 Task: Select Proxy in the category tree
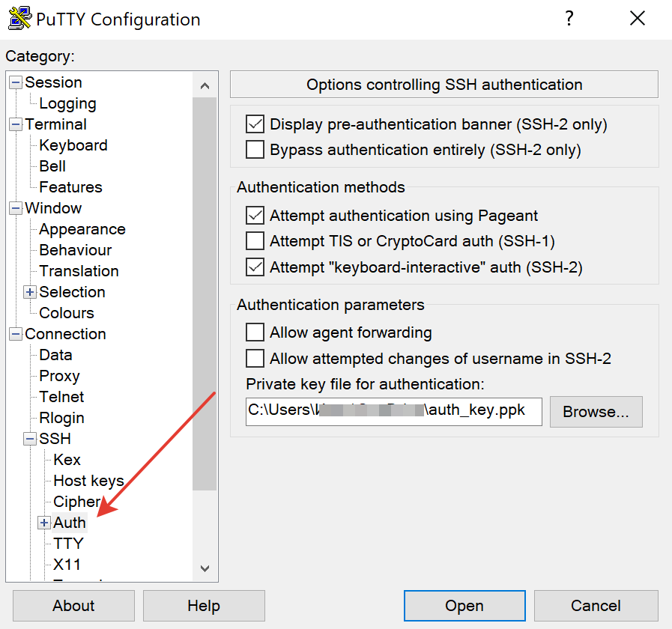[x=59, y=376]
